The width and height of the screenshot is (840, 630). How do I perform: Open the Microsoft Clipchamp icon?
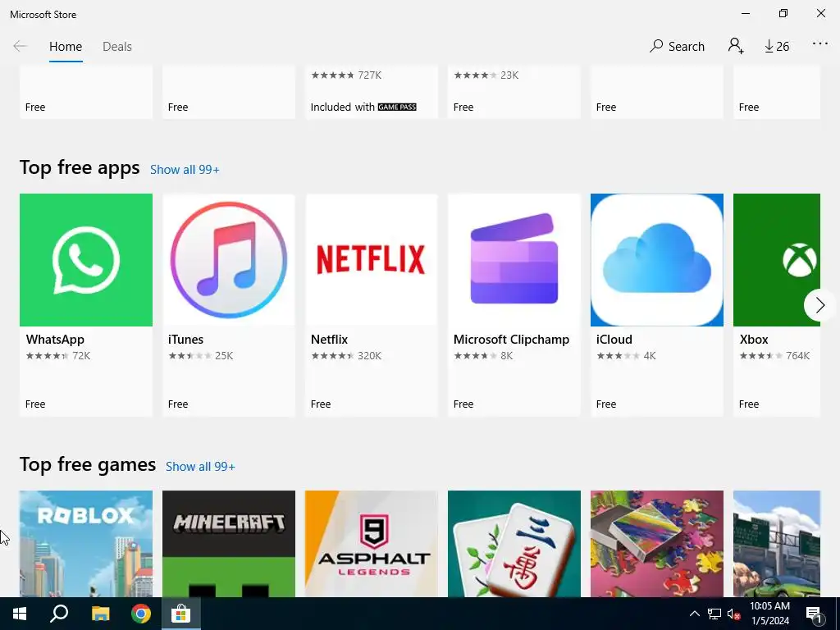514,260
